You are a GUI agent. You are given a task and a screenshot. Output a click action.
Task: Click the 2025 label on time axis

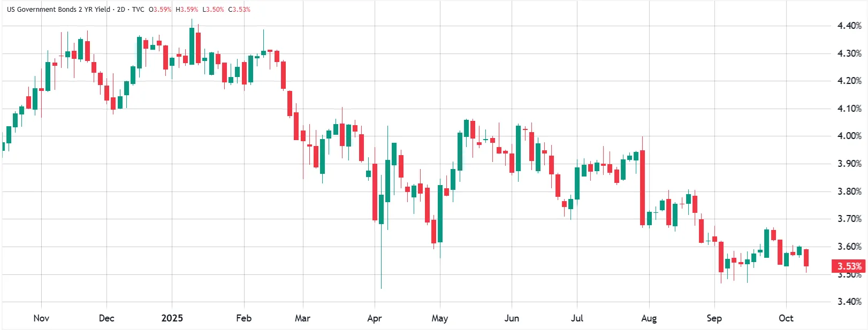coord(172,318)
